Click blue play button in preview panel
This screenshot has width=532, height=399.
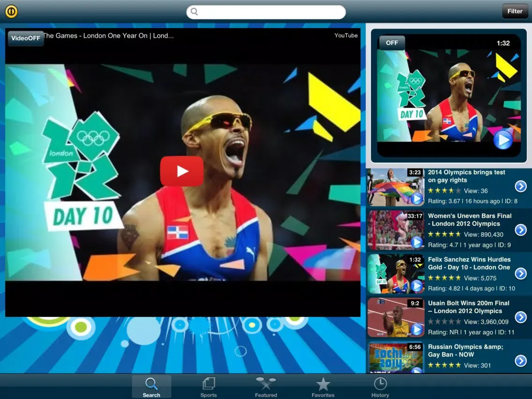coord(503,140)
